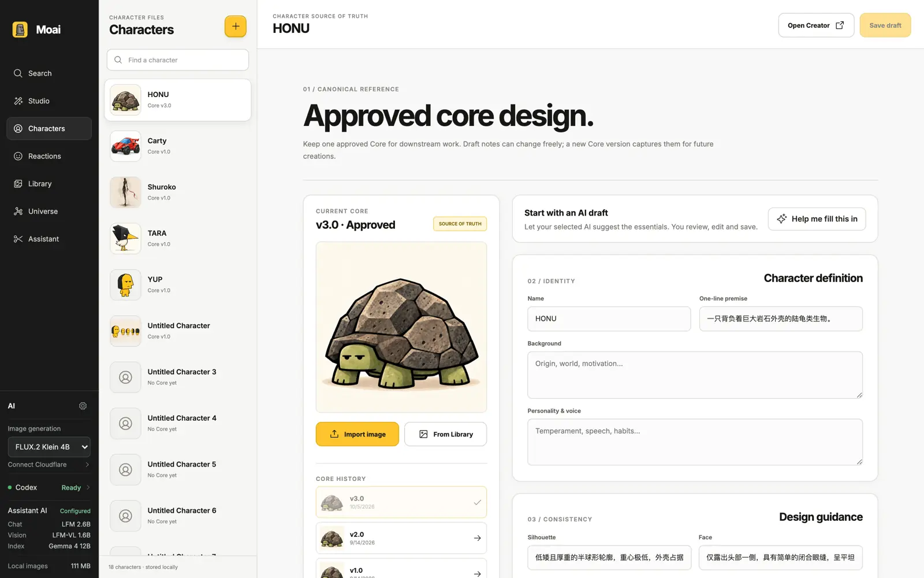Select Untitled Character 5 placeholder avatar
The height and width of the screenshot is (578, 924).
125,470
